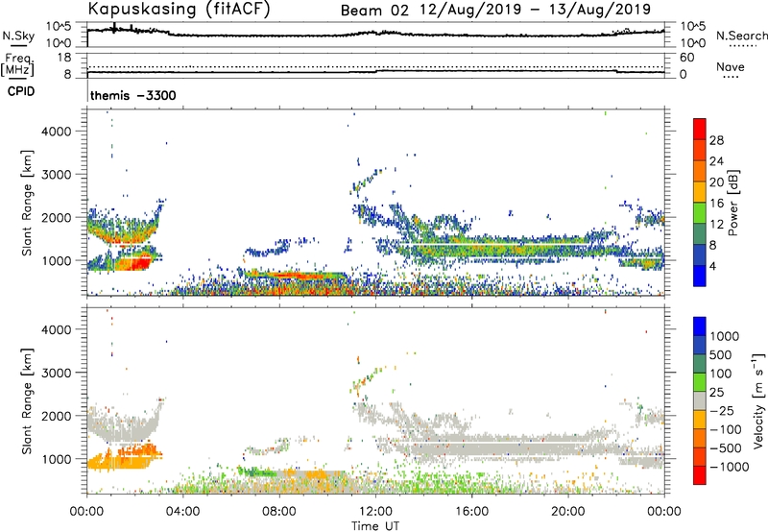Click the 'Beam 02' label in the header

374,11
